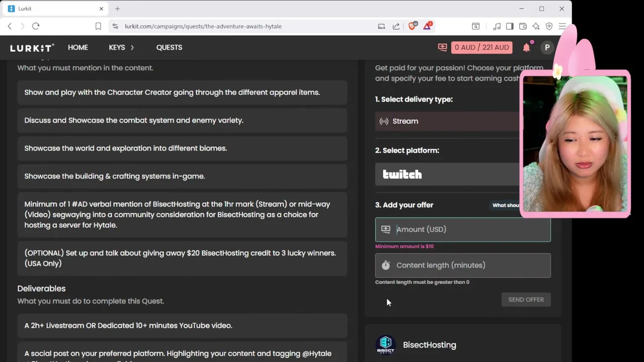Click the Amount (USD) field
This screenshot has width=644, height=362.
(x=463, y=229)
